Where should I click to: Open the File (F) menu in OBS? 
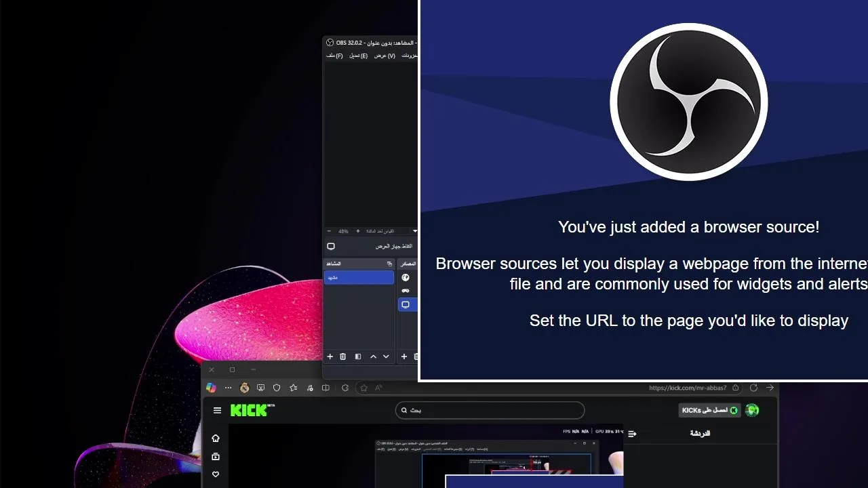tap(334, 56)
